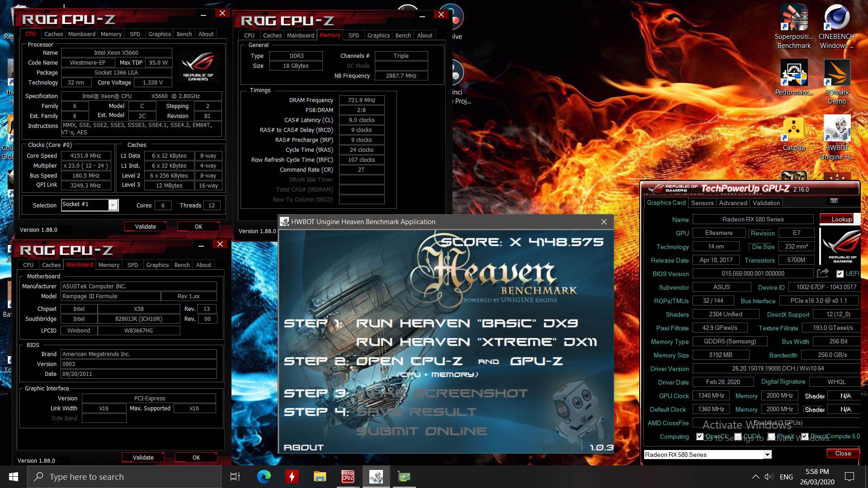This screenshot has width=868, height=488.
Task: Toggle the OpenCL computing checkbox
Action: click(x=700, y=436)
